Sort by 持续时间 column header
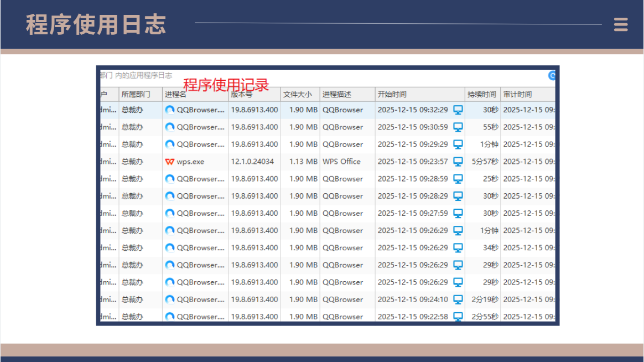The height and width of the screenshot is (362, 644). click(x=482, y=94)
